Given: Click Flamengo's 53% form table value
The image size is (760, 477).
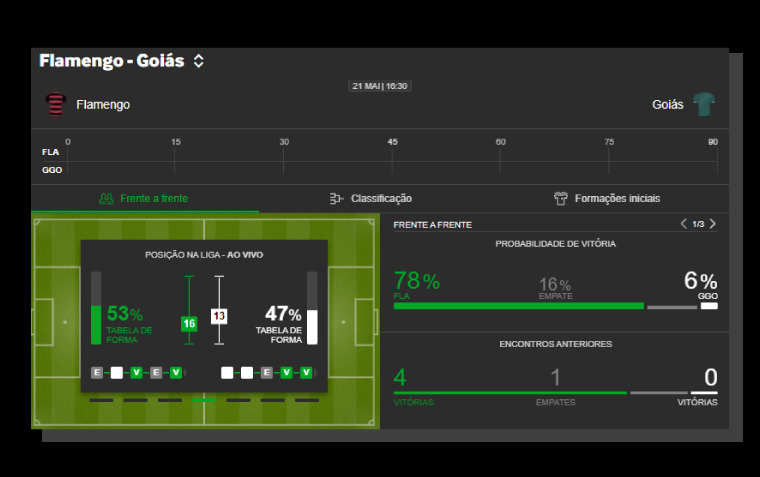Looking at the screenshot, I should 125,314.
